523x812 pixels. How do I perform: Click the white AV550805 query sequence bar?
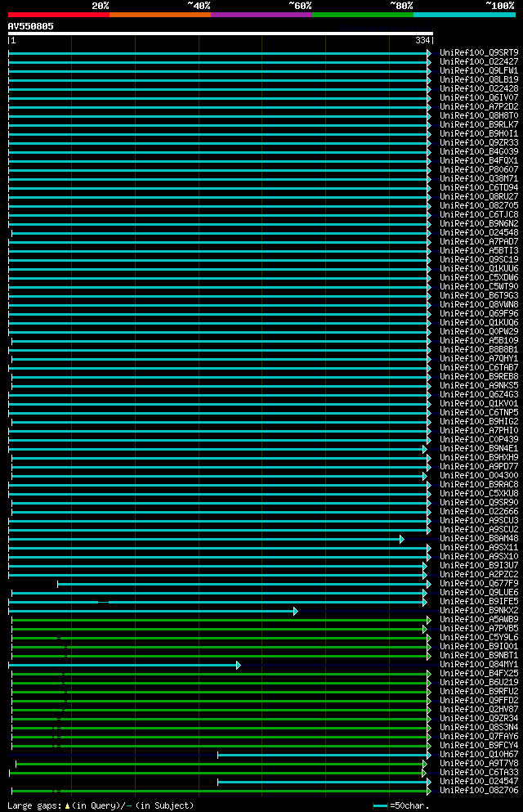click(221, 34)
